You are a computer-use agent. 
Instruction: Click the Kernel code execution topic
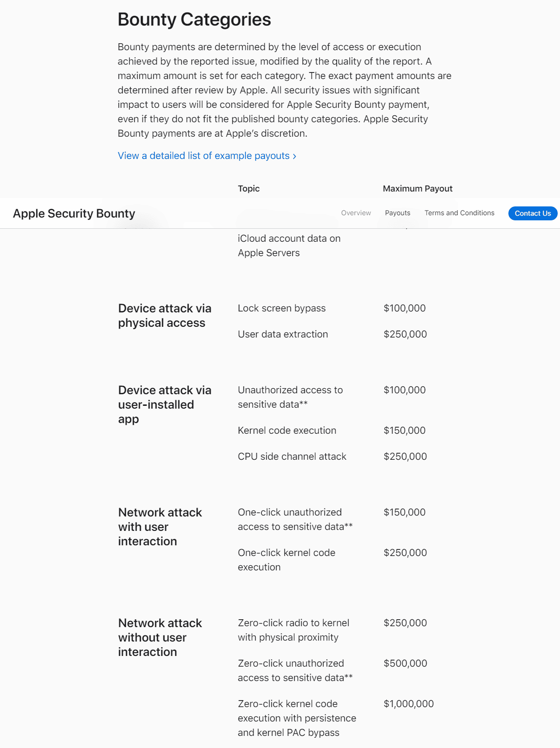click(287, 430)
